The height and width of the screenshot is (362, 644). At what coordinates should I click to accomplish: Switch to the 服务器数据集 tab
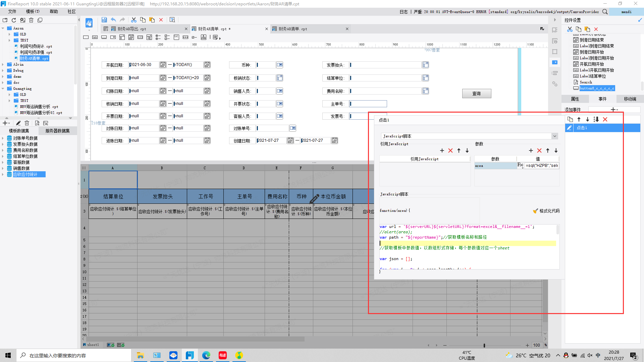pyautogui.click(x=58, y=131)
